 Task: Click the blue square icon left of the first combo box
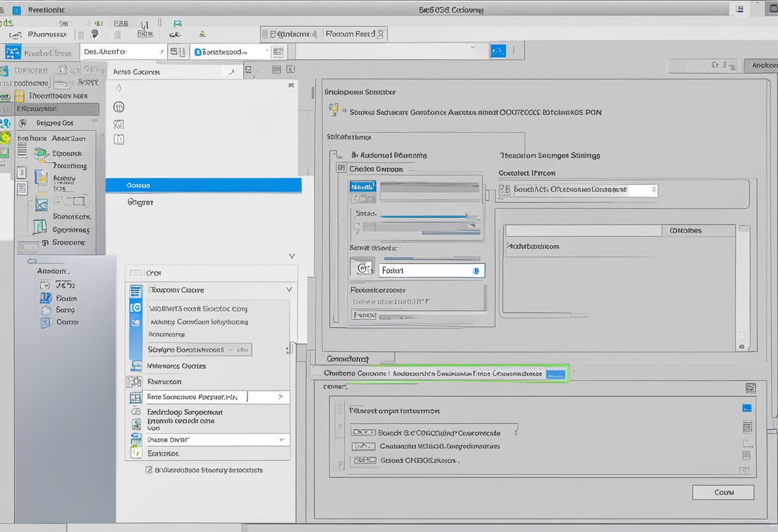pyautogui.click(x=13, y=52)
